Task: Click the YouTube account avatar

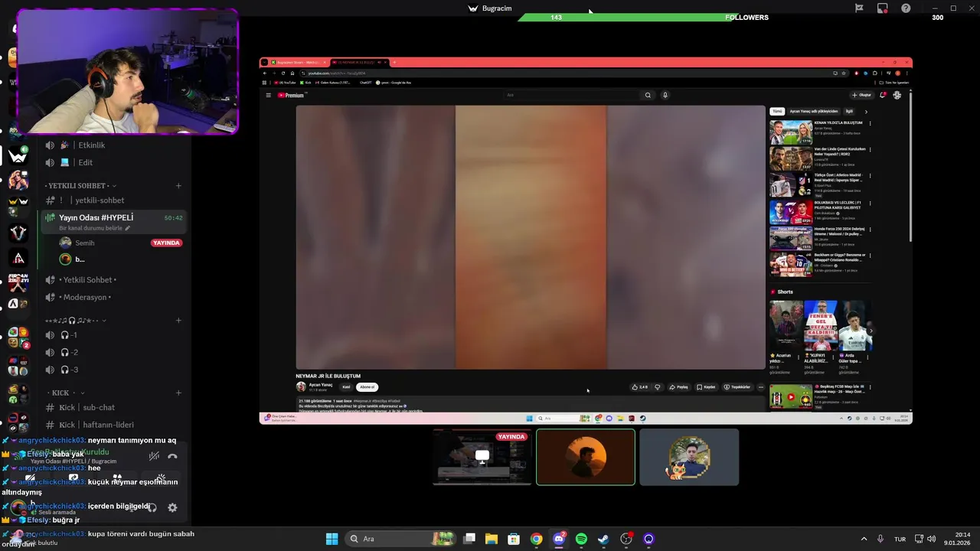Action: point(897,95)
